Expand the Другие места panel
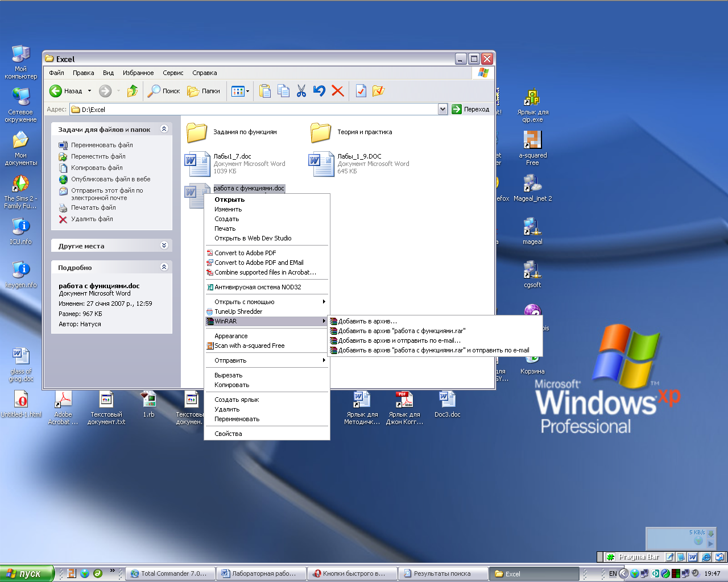Screen dimensions: 728x582 click(x=164, y=246)
